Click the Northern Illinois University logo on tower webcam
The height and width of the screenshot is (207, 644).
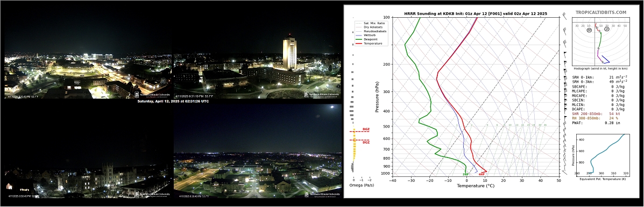(322, 95)
